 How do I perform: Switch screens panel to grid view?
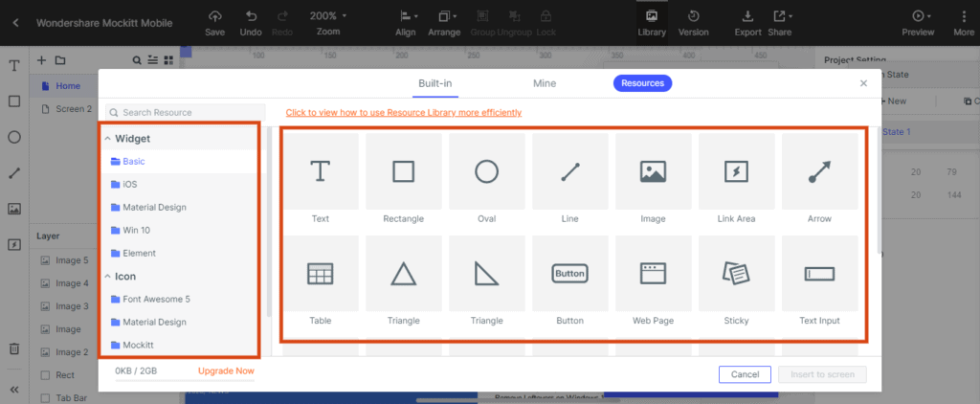[x=168, y=60]
